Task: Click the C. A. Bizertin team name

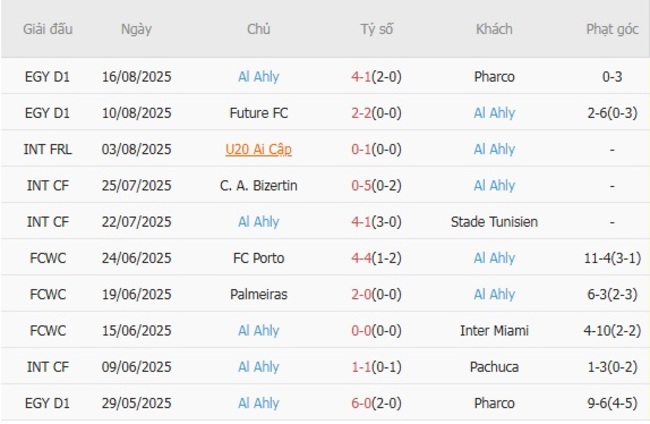Action: click(259, 185)
